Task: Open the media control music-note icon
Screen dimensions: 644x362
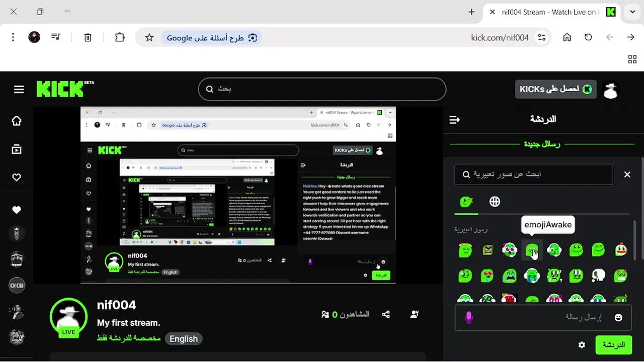Action: (x=56, y=37)
